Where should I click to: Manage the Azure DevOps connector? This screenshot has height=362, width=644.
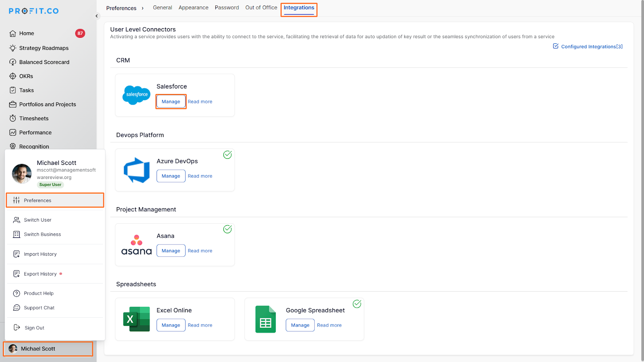[x=171, y=176]
